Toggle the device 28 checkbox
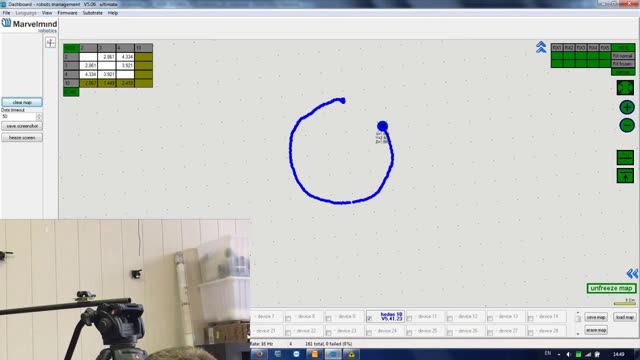This screenshot has width=640, height=360. point(531,333)
